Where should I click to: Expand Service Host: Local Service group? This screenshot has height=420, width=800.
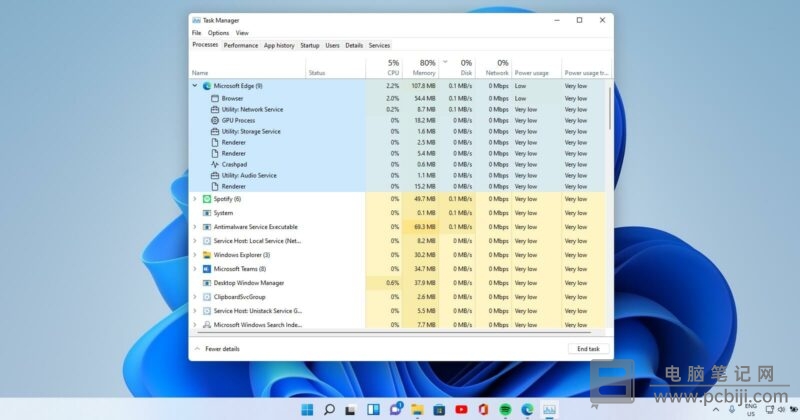(195, 241)
